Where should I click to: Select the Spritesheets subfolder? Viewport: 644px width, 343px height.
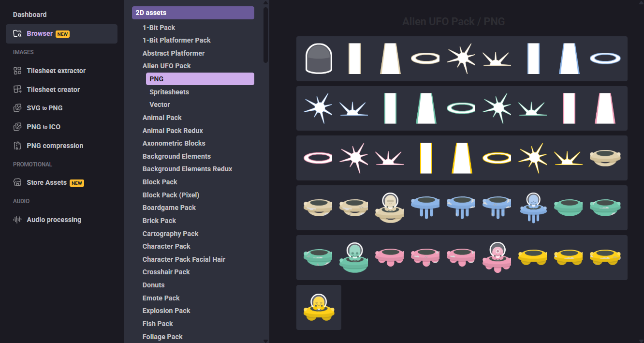169,92
